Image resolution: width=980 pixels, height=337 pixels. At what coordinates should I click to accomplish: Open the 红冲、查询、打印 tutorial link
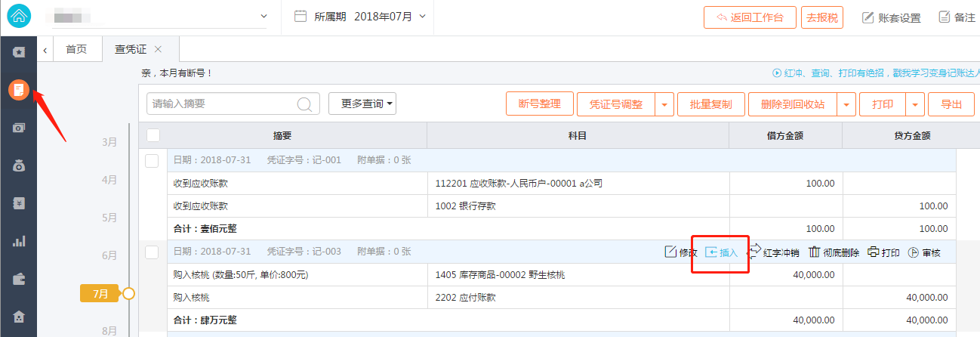pos(875,73)
